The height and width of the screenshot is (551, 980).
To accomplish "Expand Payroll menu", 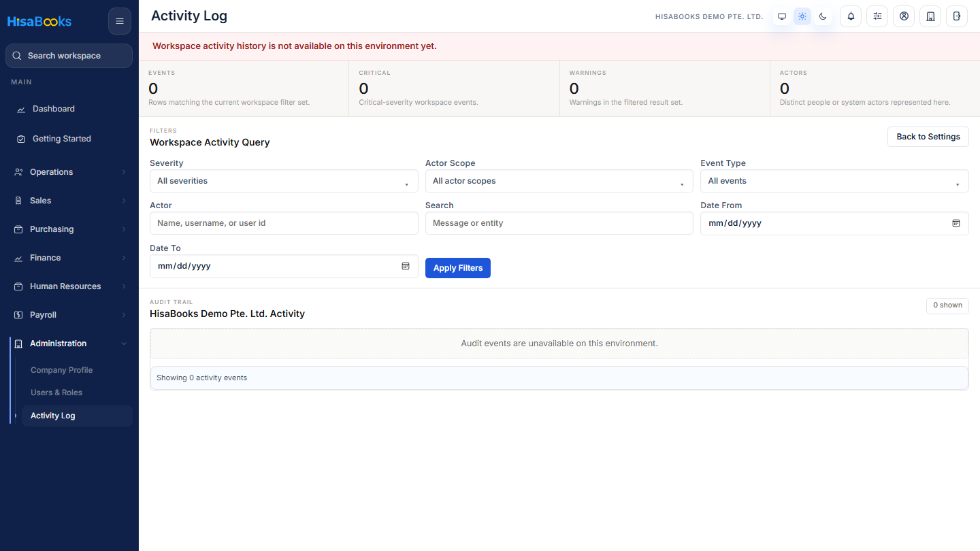I will pyautogui.click(x=69, y=315).
